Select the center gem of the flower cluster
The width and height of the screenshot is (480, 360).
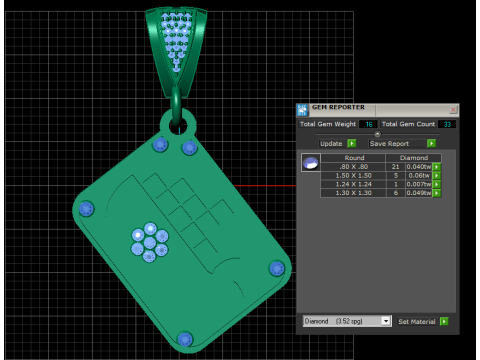coord(150,243)
